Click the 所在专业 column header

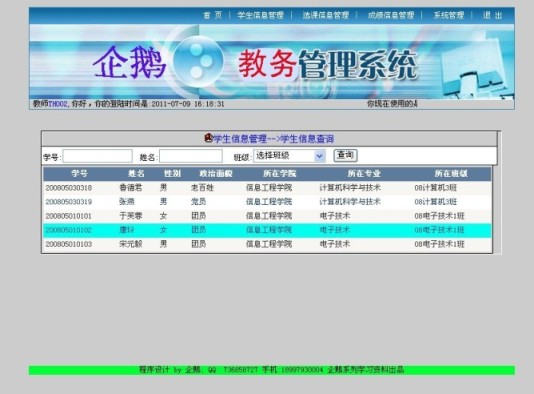tap(364, 174)
